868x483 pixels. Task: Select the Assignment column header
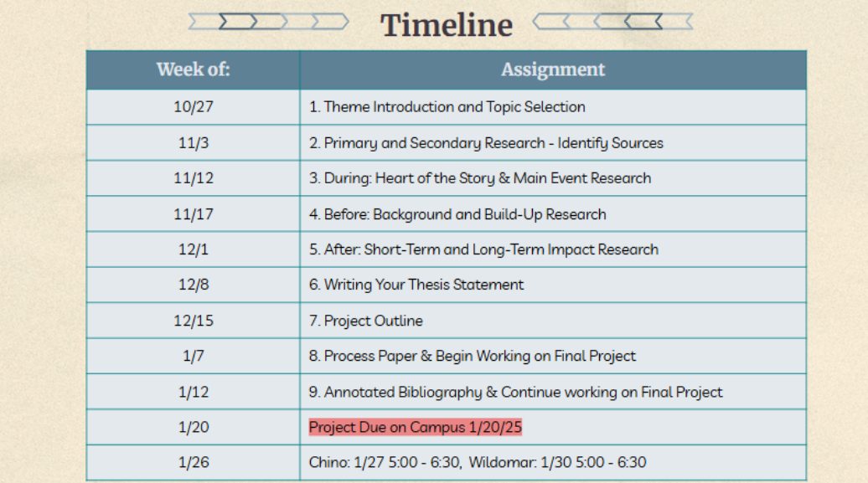tap(553, 69)
